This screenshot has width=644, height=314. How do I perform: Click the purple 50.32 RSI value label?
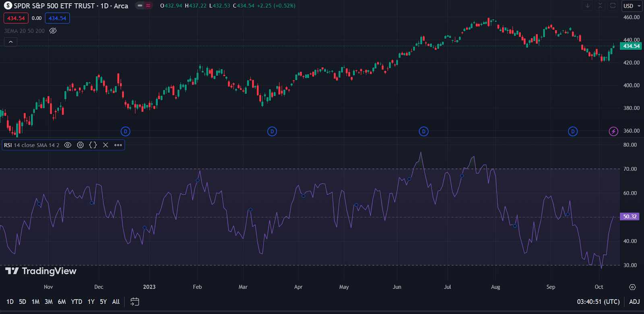[x=630, y=216]
